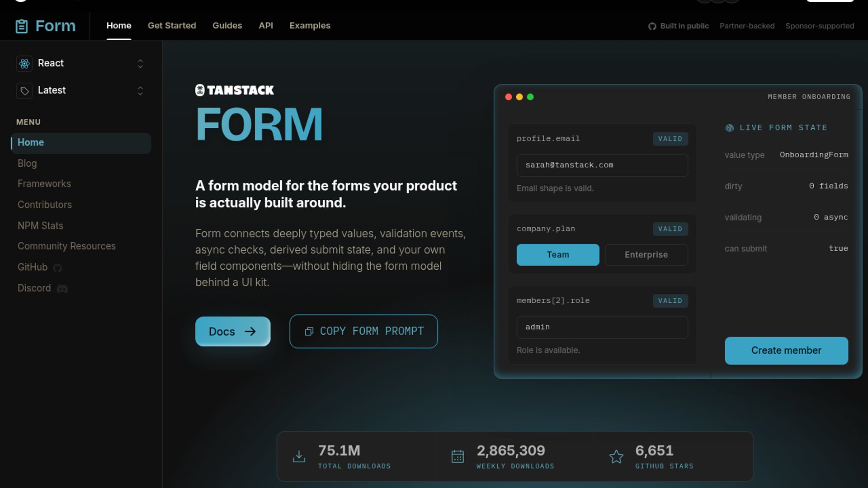Click the Copy Form Prompt button
The height and width of the screenshot is (488, 868).
363,332
